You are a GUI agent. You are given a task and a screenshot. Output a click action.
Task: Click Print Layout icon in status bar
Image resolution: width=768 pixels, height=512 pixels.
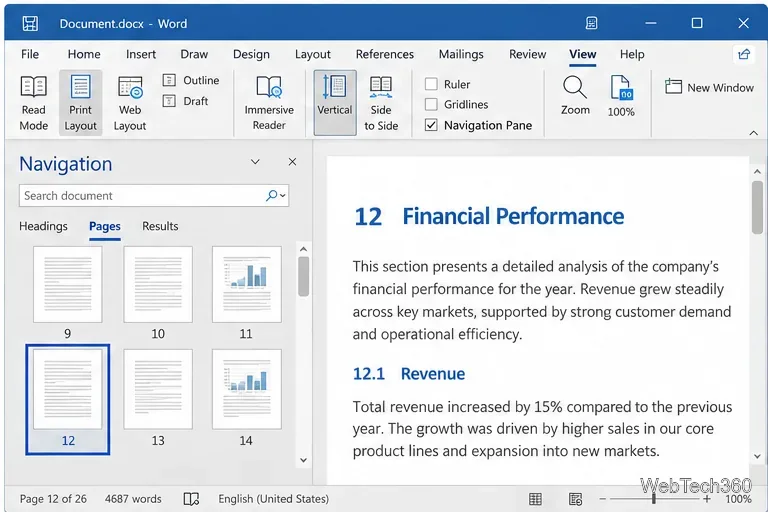(x=535, y=499)
